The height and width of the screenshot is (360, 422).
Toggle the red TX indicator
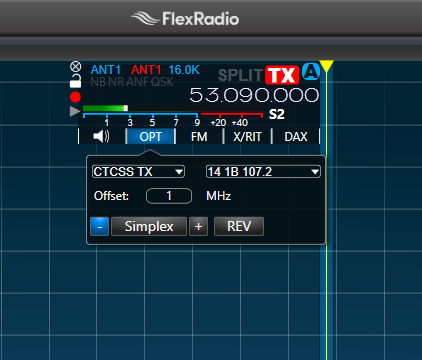(x=282, y=75)
